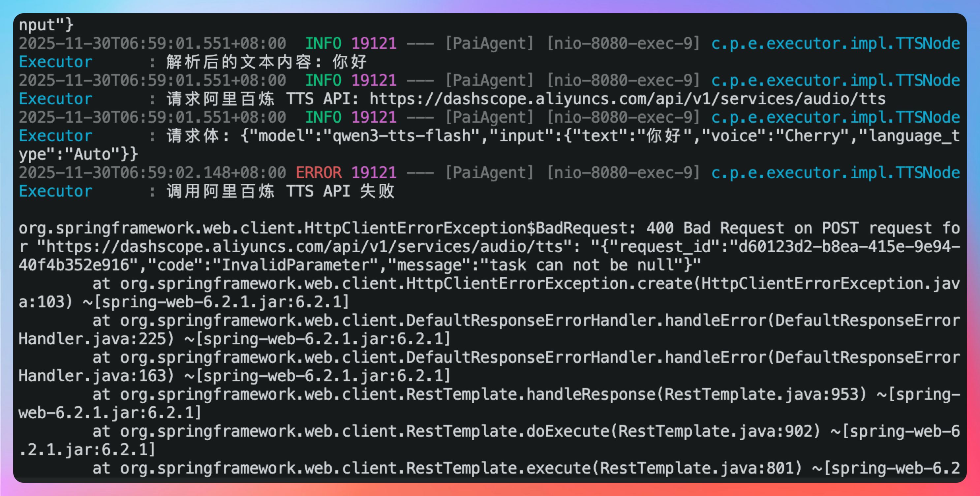Click the 06:59:02.148 ERROR timestamp
Screen dimensions: 980x496
coord(152,173)
